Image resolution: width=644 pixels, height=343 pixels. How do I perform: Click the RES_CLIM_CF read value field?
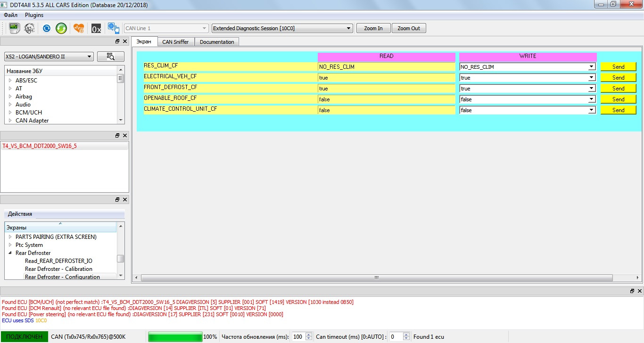387,67
